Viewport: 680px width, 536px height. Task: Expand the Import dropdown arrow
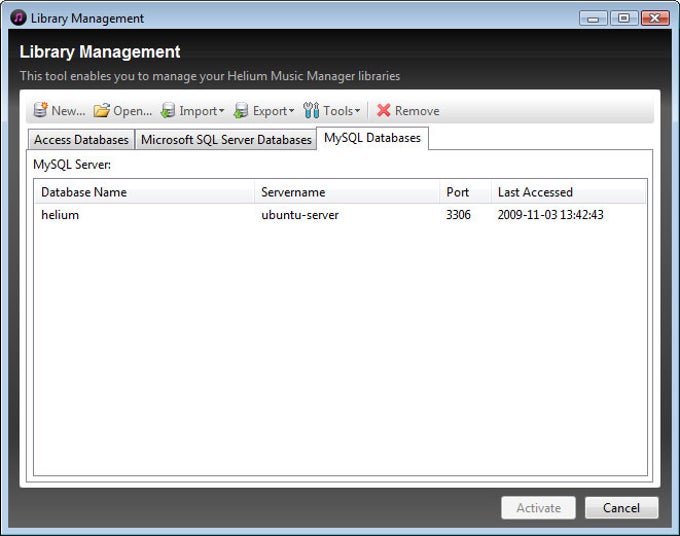222,111
